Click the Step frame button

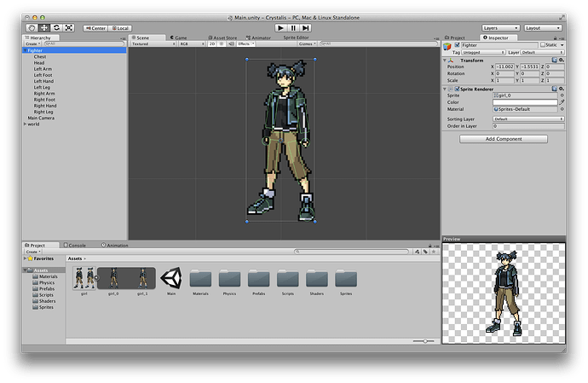pos(306,27)
